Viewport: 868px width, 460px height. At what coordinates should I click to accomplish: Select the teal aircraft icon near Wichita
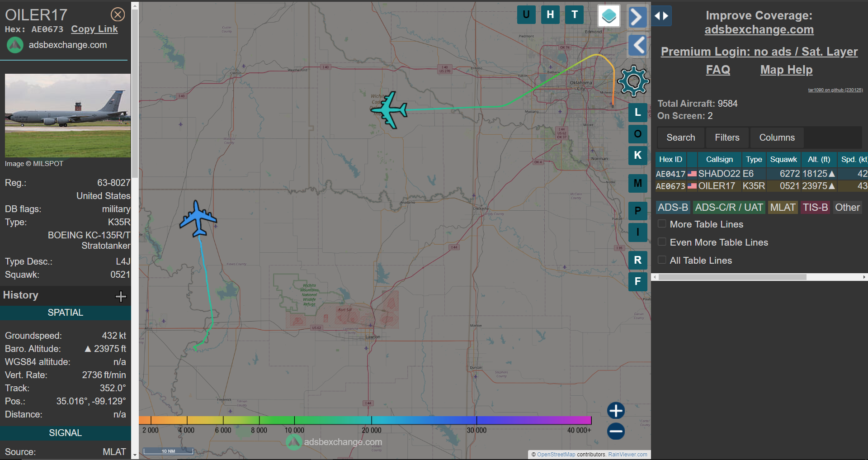click(x=389, y=110)
